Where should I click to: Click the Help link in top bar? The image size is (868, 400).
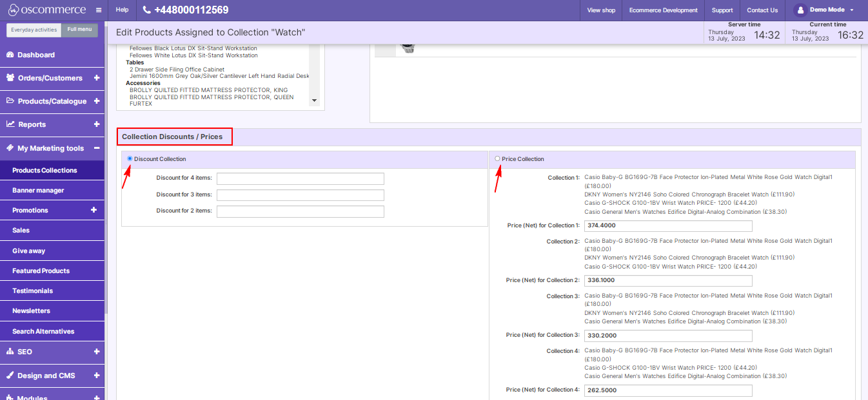click(122, 10)
